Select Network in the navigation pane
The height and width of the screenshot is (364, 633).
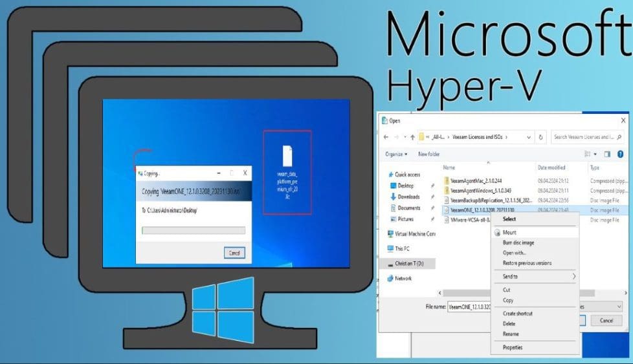click(399, 279)
